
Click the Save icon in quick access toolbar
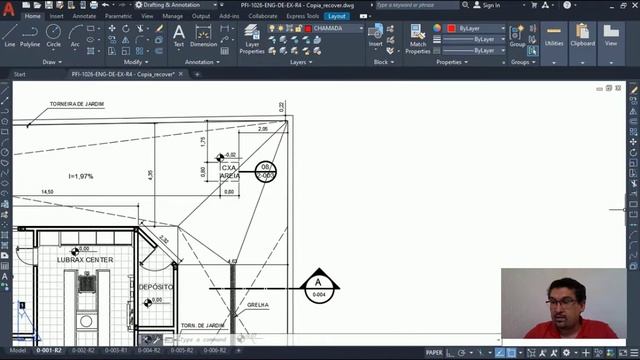(49, 5)
